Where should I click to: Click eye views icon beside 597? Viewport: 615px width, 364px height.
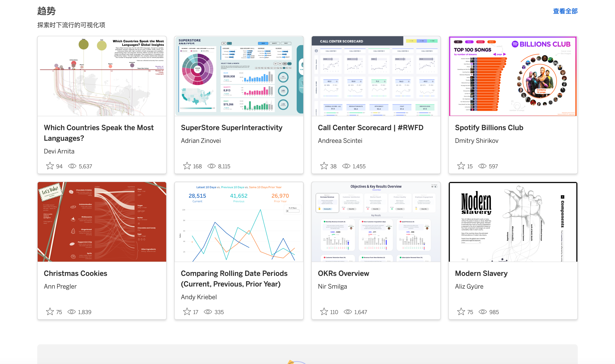(x=482, y=166)
